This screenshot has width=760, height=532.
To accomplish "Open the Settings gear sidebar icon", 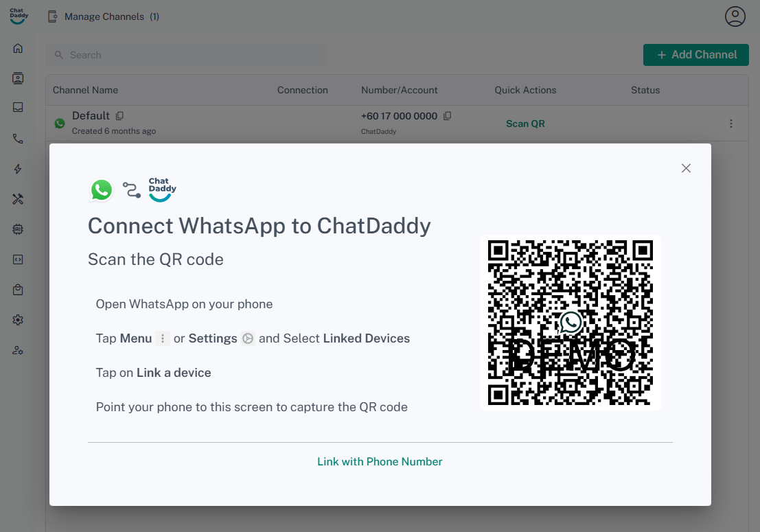I will [x=18, y=320].
